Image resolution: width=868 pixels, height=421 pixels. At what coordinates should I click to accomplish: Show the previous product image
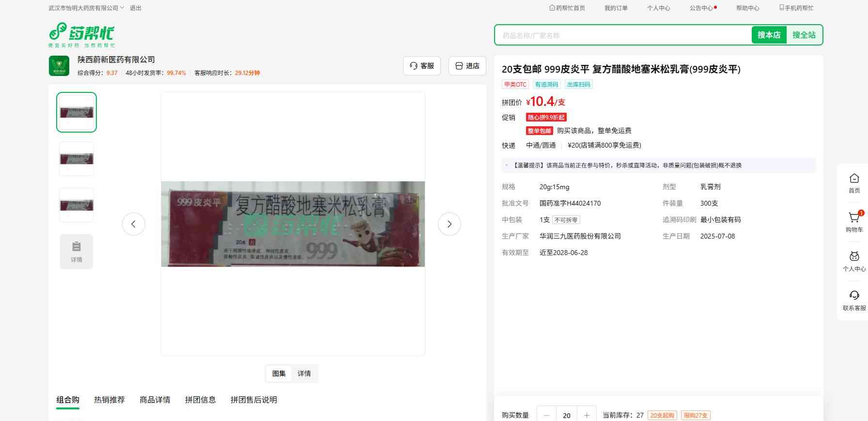pyautogui.click(x=134, y=224)
